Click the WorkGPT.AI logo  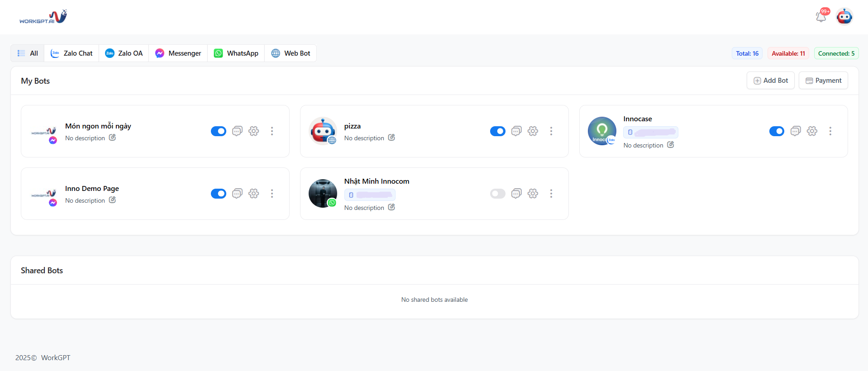(x=43, y=17)
